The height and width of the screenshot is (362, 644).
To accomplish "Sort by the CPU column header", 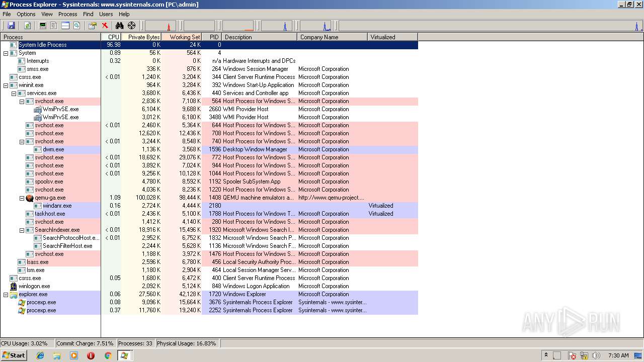I will point(111,37).
